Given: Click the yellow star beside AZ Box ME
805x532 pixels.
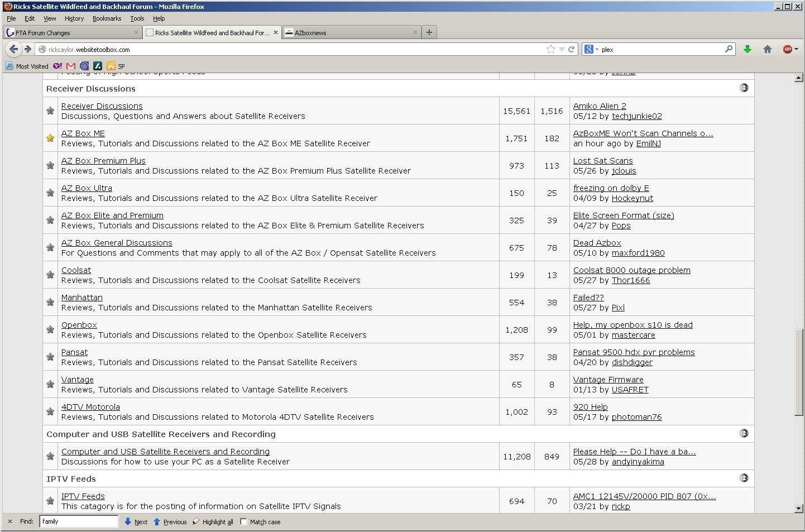Looking at the screenshot, I should pyautogui.click(x=50, y=138).
